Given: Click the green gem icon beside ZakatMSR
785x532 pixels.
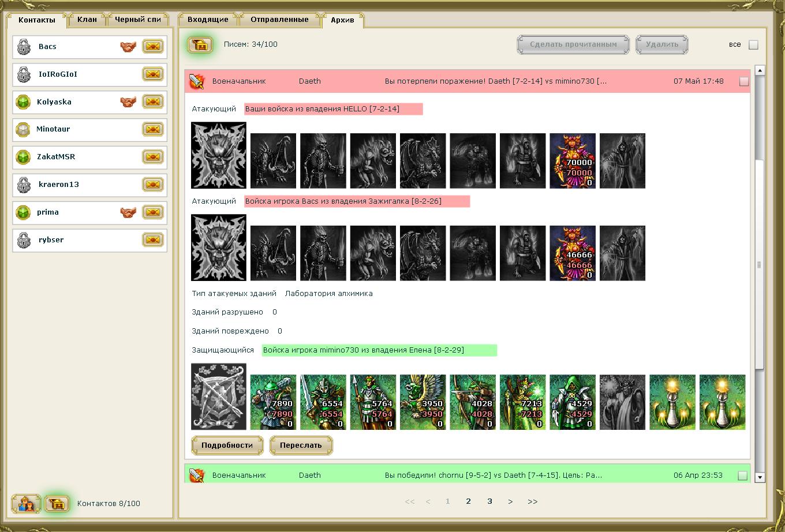Looking at the screenshot, I should tap(23, 157).
